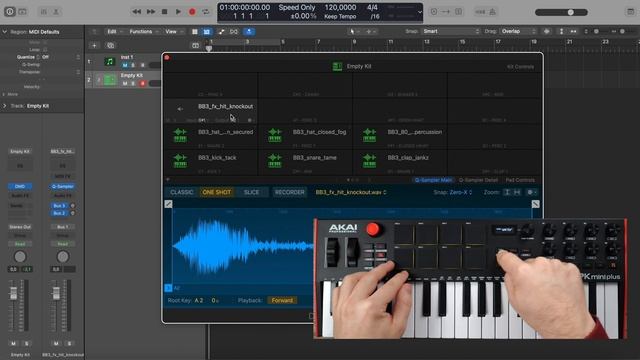Open the View menu in Tracks area

coord(173,31)
